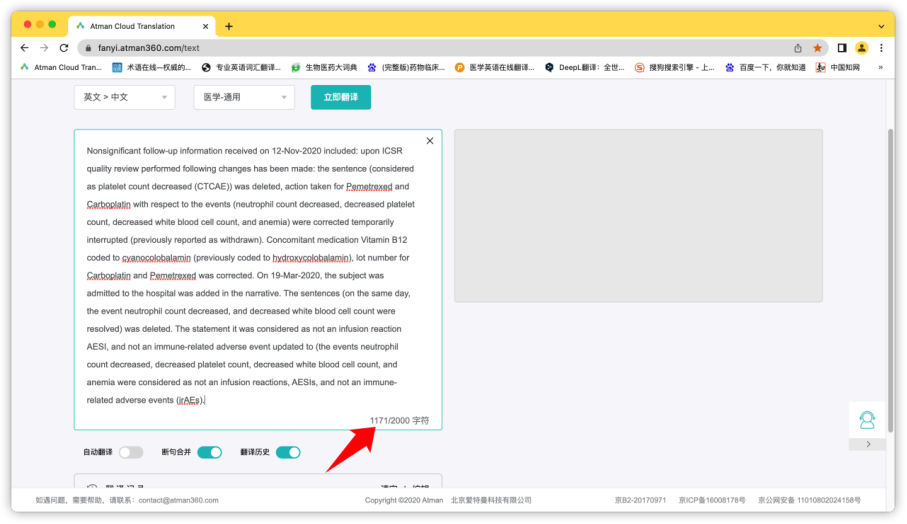Open customer support headset icon
The height and width of the screenshot is (524, 907).
click(x=867, y=420)
